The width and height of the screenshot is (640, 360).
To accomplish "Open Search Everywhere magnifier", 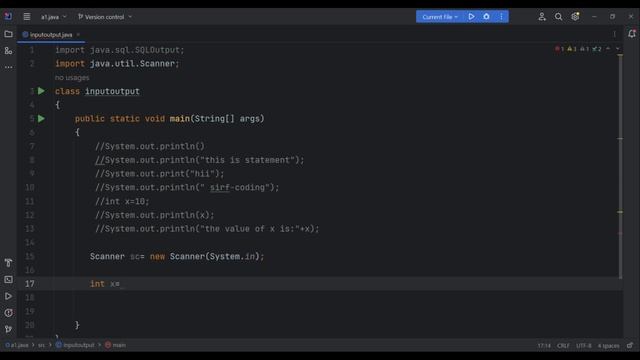I will pos(558,17).
